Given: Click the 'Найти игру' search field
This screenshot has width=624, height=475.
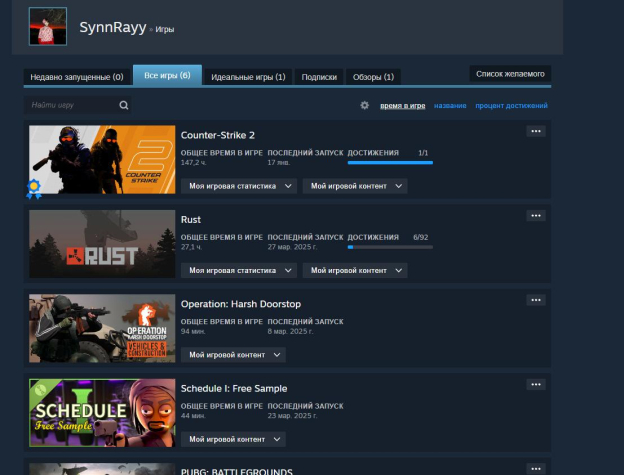Looking at the screenshot, I should tap(70, 105).
